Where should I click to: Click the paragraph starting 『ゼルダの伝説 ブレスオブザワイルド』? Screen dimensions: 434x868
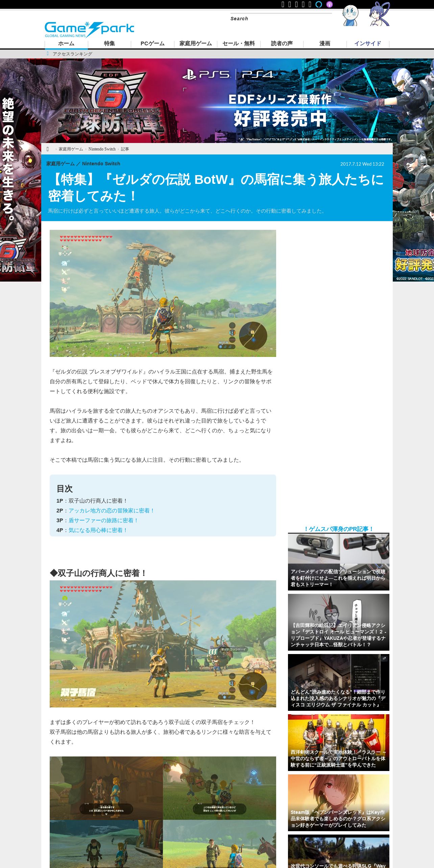pos(162,382)
